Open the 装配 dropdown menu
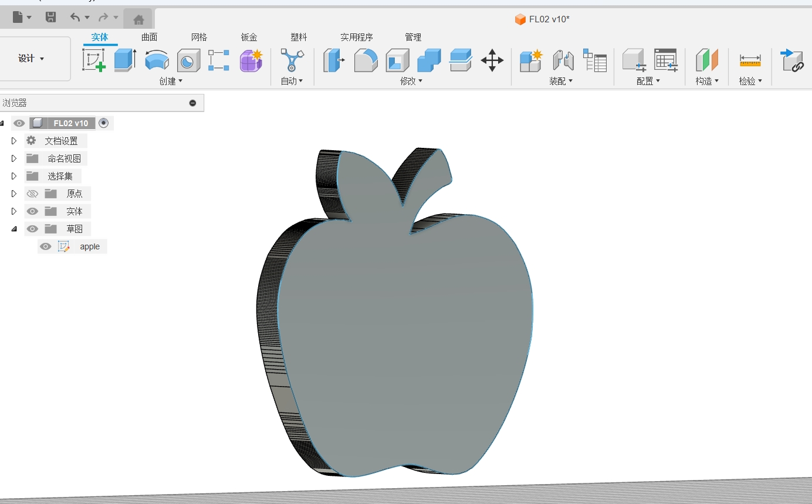 point(561,81)
